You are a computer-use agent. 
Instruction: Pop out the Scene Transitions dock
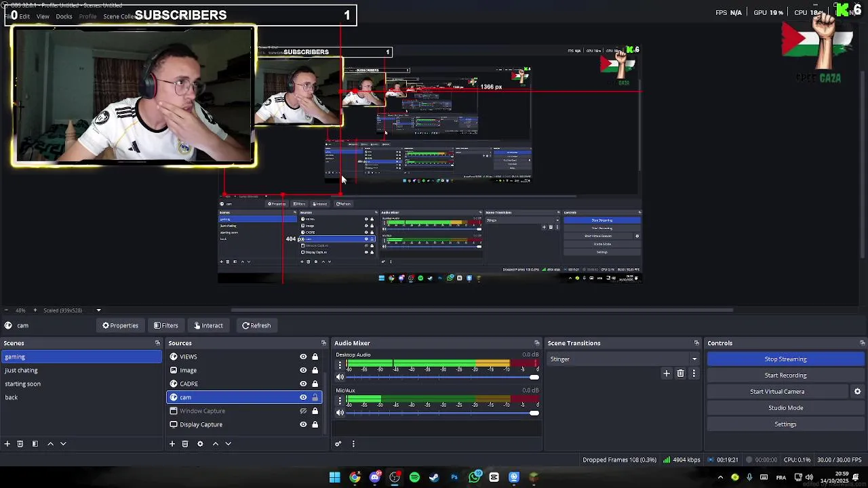pyautogui.click(x=696, y=343)
